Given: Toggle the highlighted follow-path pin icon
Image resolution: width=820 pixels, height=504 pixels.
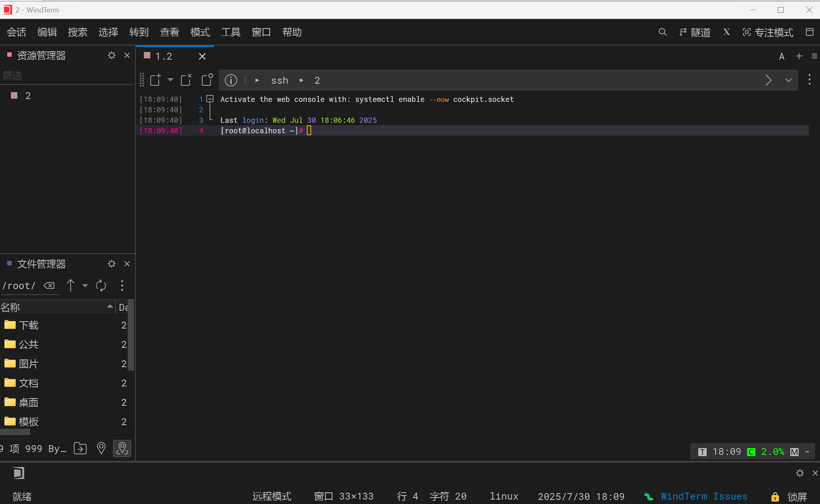Looking at the screenshot, I should pyautogui.click(x=122, y=448).
